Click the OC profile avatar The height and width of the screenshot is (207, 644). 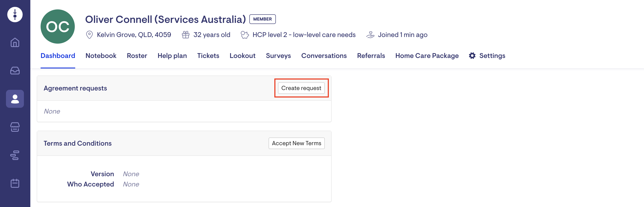click(x=57, y=27)
